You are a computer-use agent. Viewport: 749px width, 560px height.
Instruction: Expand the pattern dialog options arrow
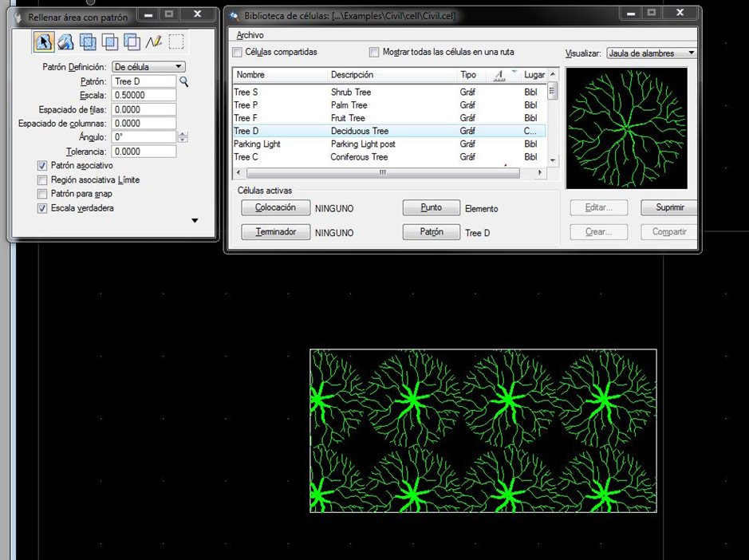(195, 220)
